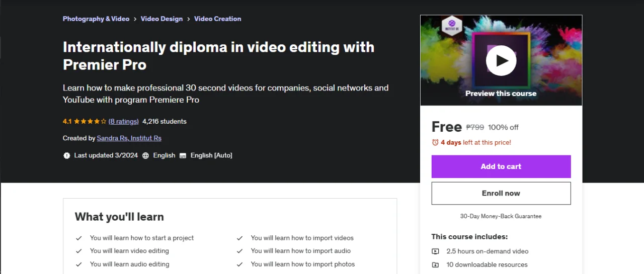Go to Video Design breadcrumb category
The width and height of the screenshot is (644, 274).
point(162,19)
